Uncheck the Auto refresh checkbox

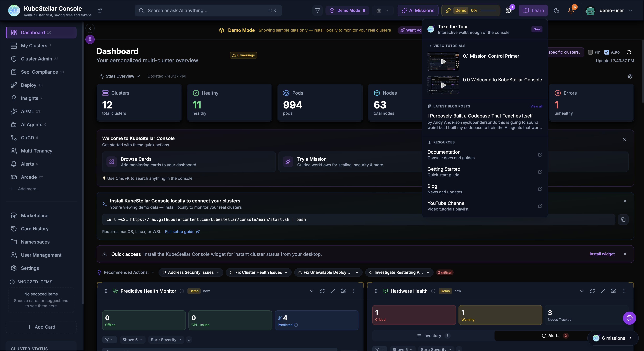pyautogui.click(x=607, y=52)
